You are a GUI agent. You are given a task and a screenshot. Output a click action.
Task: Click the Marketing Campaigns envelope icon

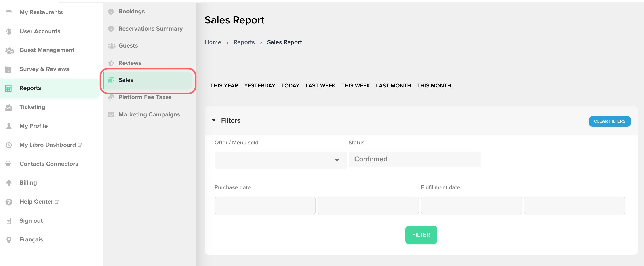pos(111,115)
